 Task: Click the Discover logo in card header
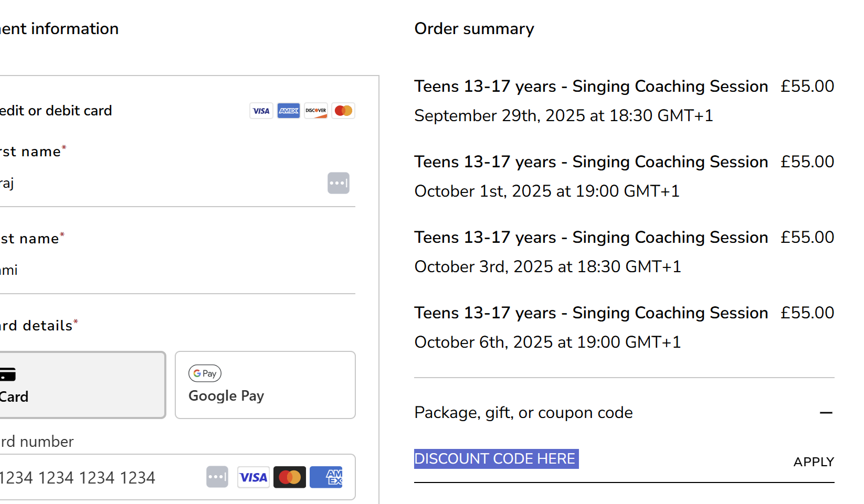[316, 111]
